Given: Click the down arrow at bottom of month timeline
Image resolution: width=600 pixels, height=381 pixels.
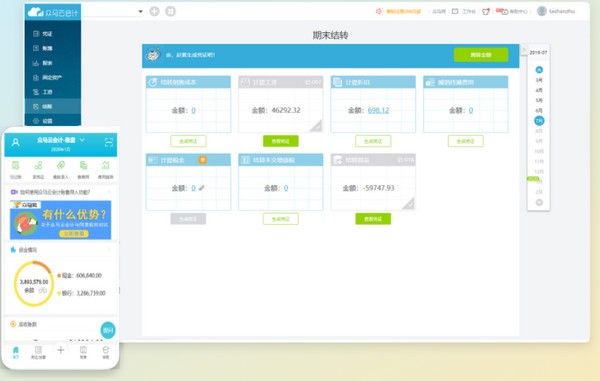Looking at the screenshot, I should (539, 202).
